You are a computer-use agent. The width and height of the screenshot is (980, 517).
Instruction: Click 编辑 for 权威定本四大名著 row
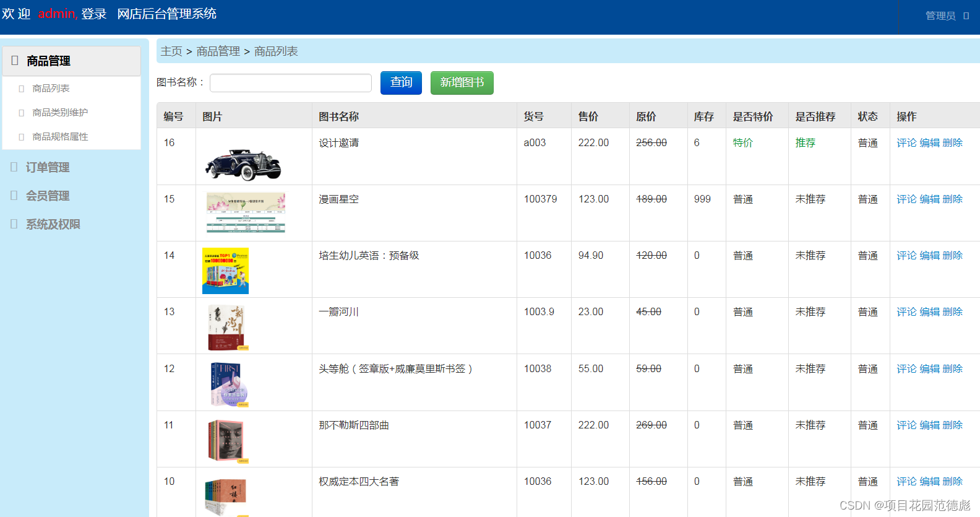pyautogui.click(x=929, y=482)
